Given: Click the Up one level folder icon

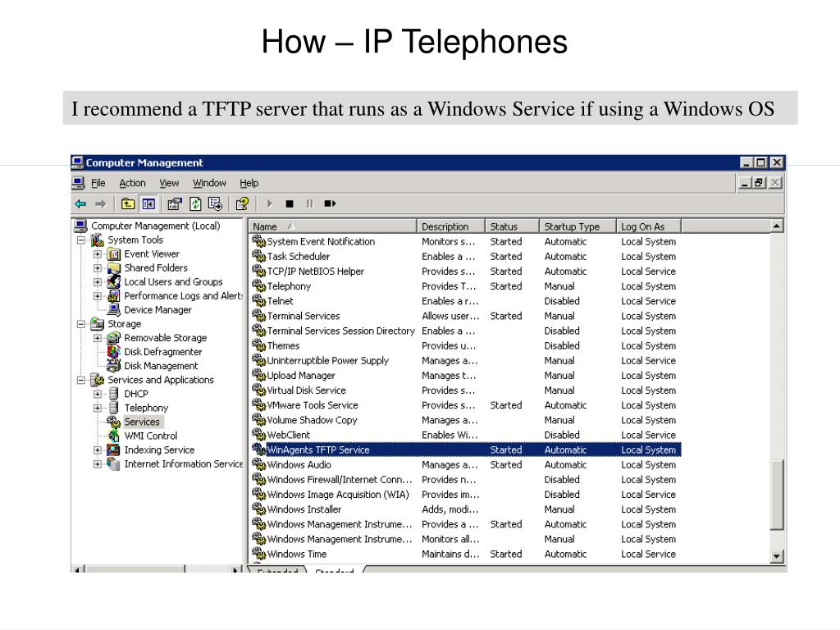Looking at the screenshot, I should point(127,203).
